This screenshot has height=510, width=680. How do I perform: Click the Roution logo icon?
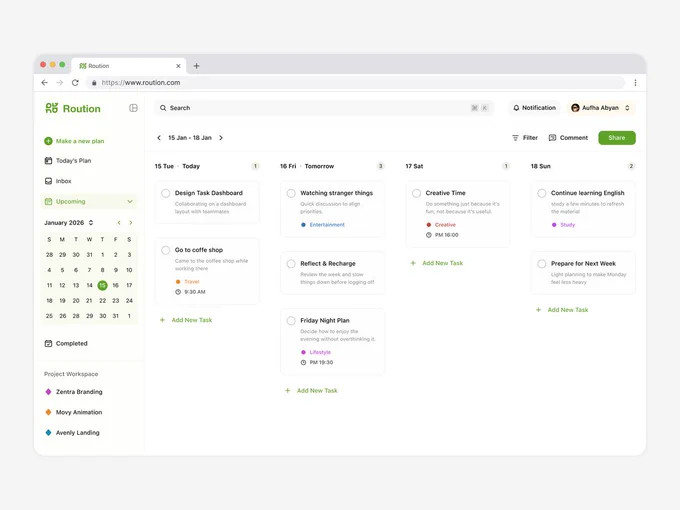51,108
